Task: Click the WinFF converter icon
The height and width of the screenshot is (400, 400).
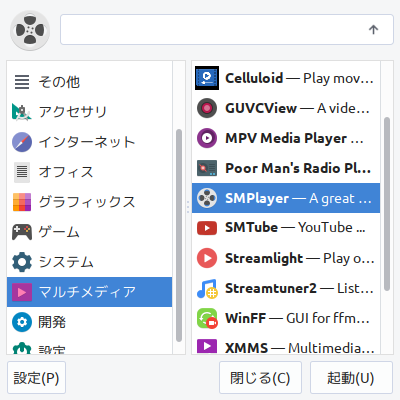Action: [207, 318]
